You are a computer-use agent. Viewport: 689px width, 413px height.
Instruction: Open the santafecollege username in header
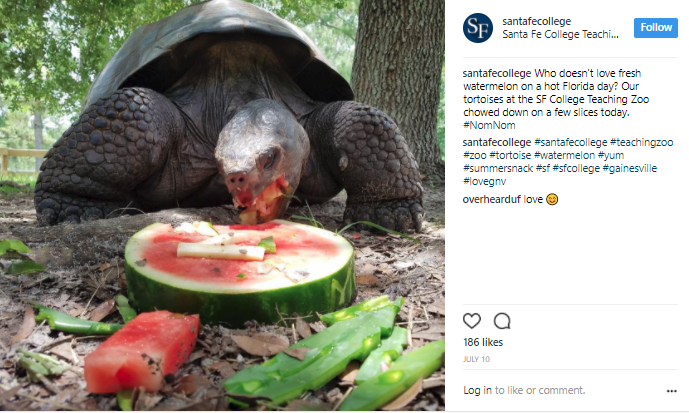tap(536, 21)
